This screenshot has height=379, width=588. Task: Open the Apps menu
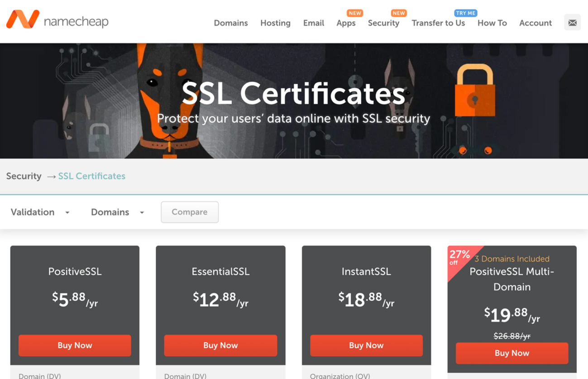(x=346, y=23)
